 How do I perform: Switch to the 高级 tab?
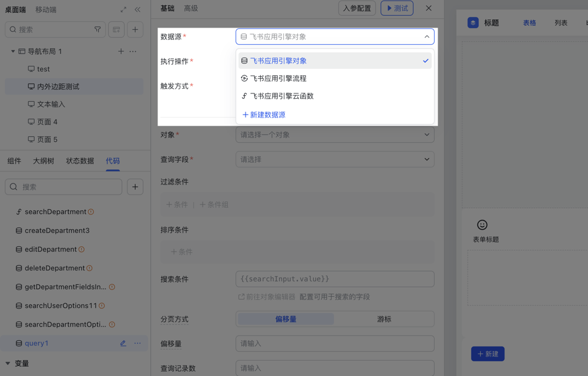191,8
